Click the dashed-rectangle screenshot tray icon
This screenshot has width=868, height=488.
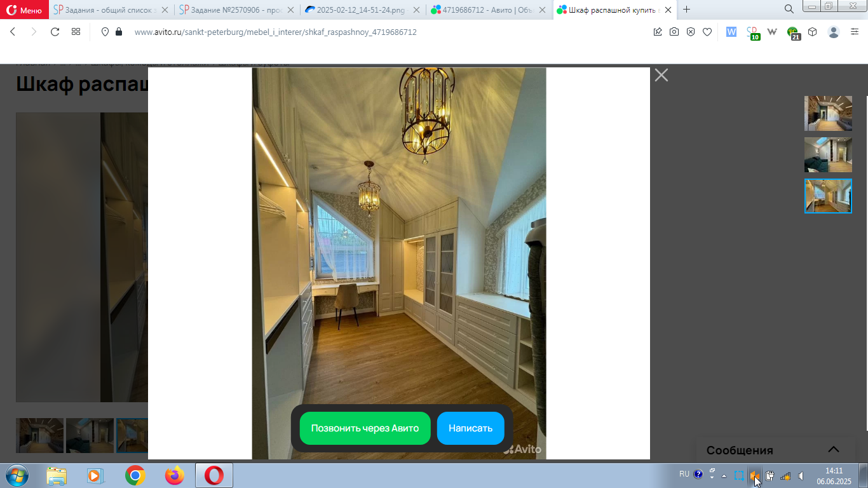coord(739,475)
